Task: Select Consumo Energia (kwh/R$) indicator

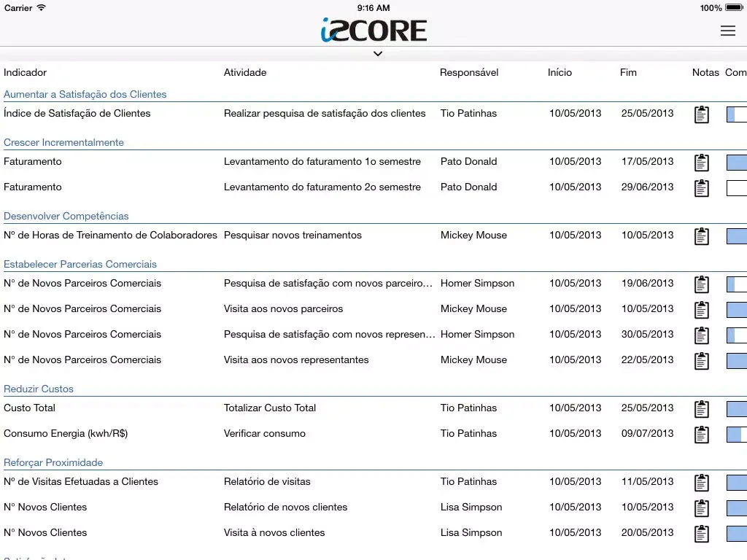Action: [66, 434]
